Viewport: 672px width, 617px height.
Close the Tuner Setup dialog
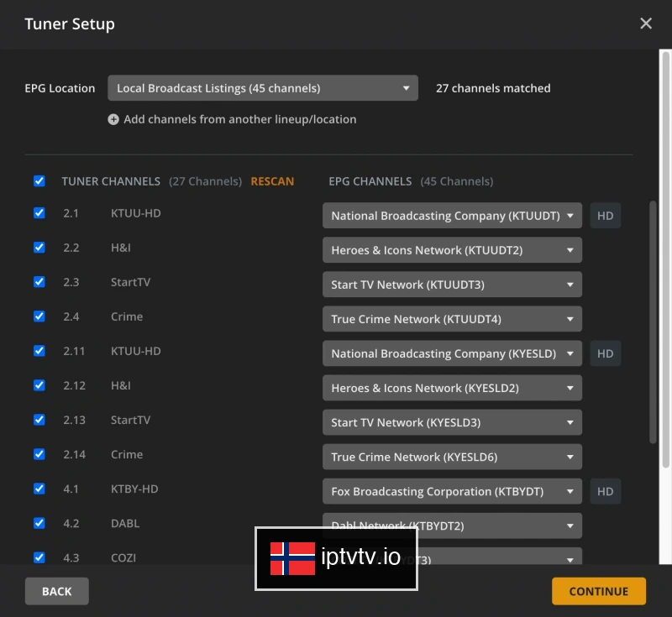click(645, 24)
